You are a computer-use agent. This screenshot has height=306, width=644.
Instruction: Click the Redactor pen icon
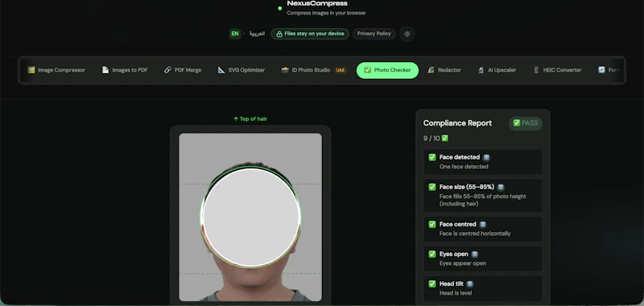pyautogui.click(x=431, y=70)
